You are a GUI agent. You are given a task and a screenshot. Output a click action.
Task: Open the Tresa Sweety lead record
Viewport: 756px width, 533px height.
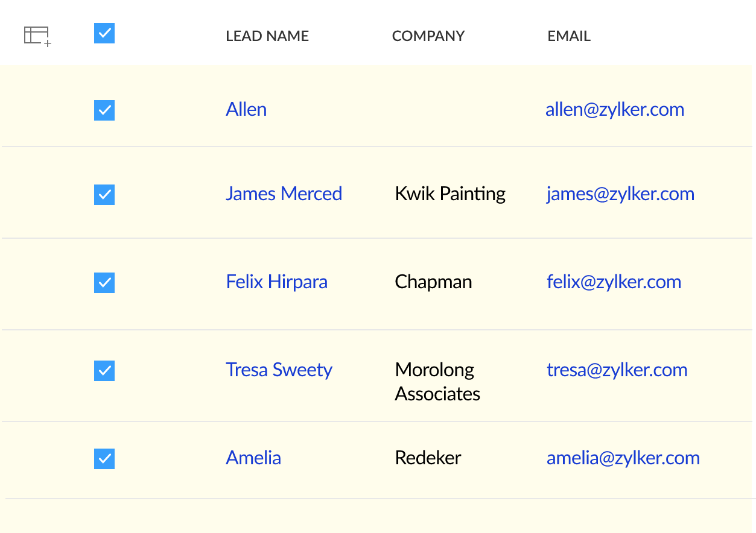pos(279,370)
